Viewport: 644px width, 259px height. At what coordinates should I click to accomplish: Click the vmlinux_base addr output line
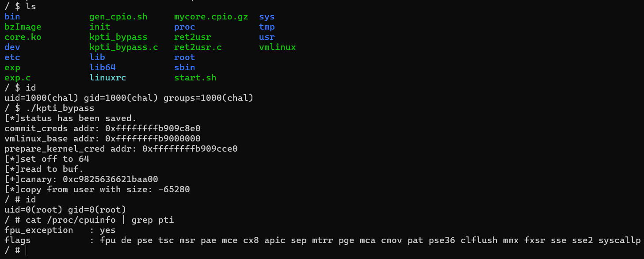point(103,139)
